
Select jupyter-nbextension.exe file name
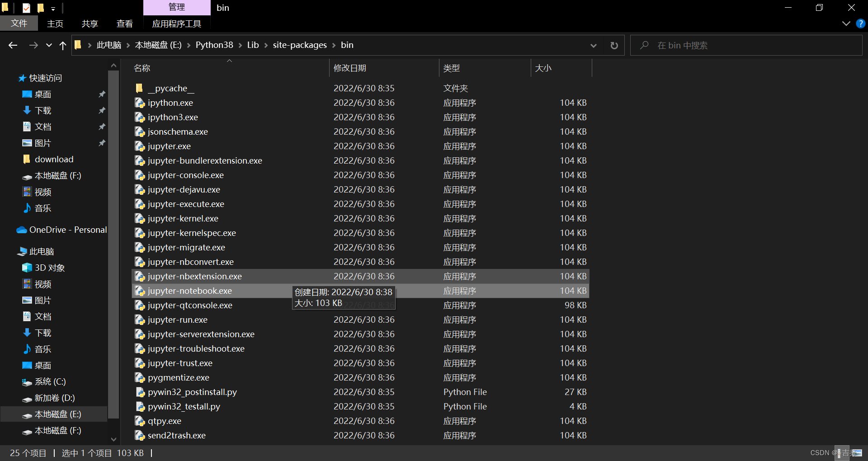[x=195, y=276]
